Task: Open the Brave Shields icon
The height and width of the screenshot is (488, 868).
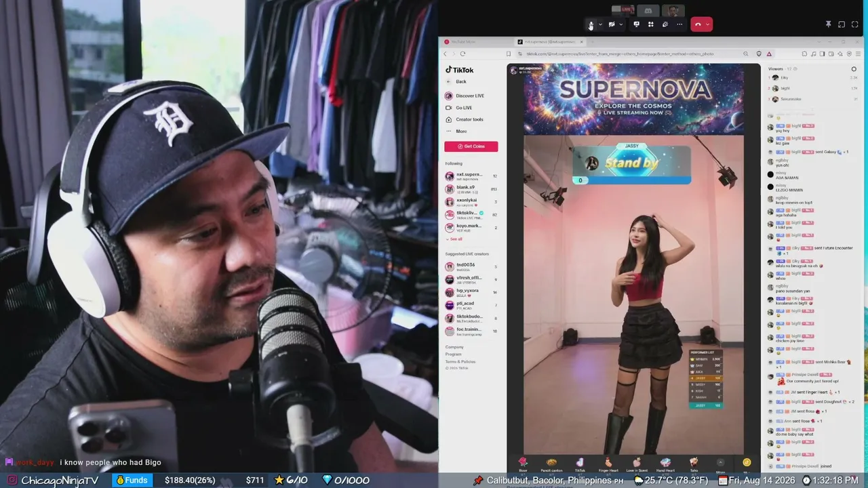Action: click(759, 54)
